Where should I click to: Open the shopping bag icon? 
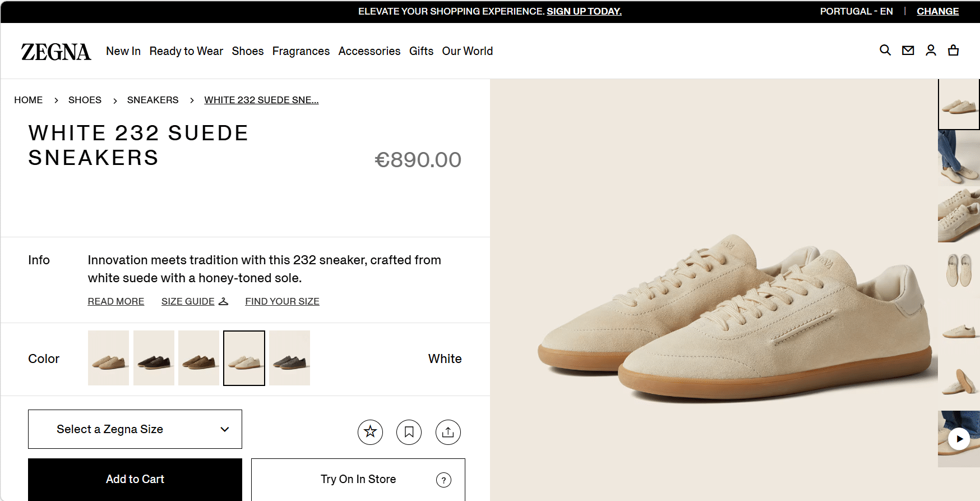(953, 50)
